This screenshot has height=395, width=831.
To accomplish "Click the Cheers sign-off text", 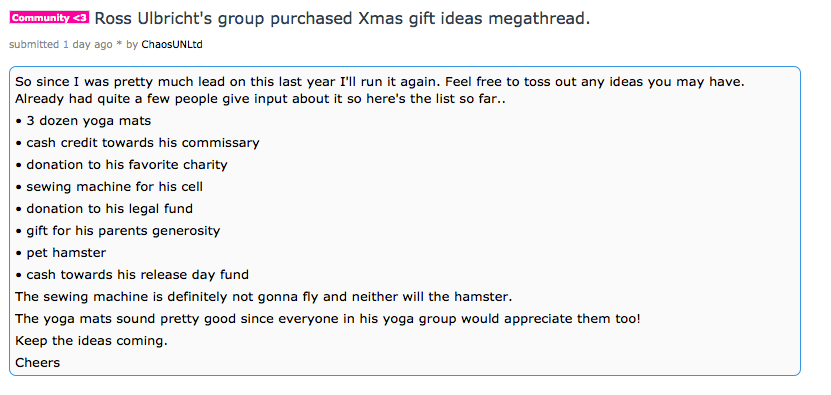I will [38, 363].
